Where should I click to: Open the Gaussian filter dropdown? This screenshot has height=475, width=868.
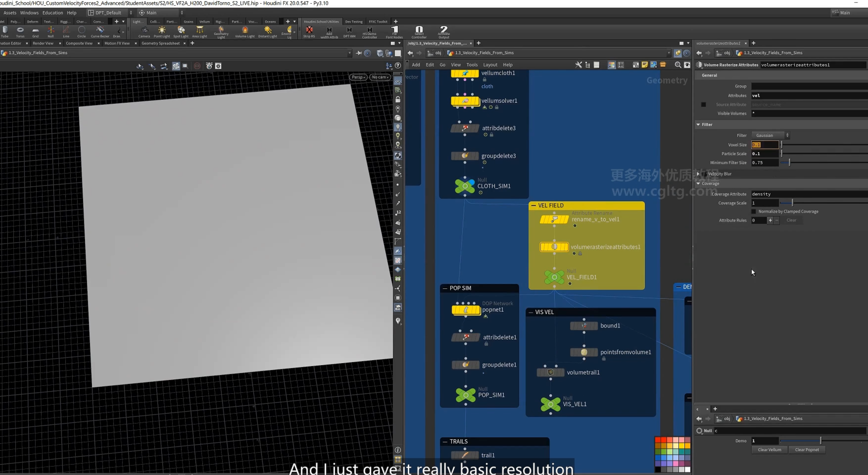(x=771, y=135)
